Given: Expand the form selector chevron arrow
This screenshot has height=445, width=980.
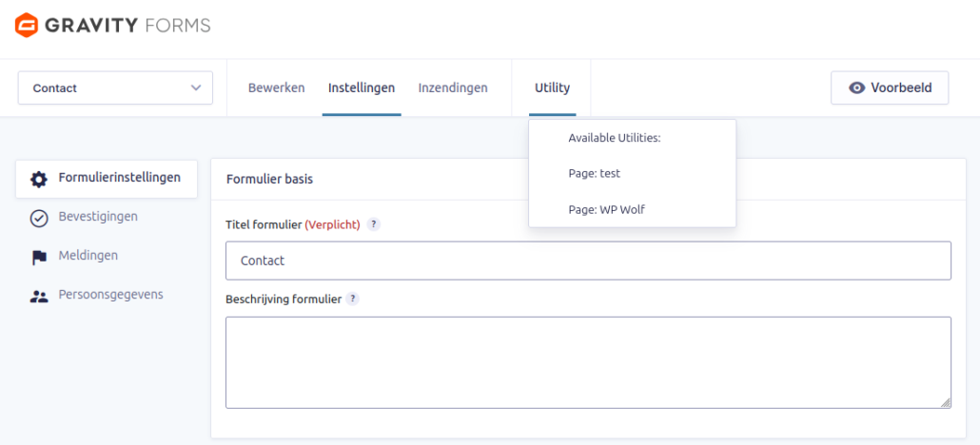Looking at the screenshot, I should 196,88.
